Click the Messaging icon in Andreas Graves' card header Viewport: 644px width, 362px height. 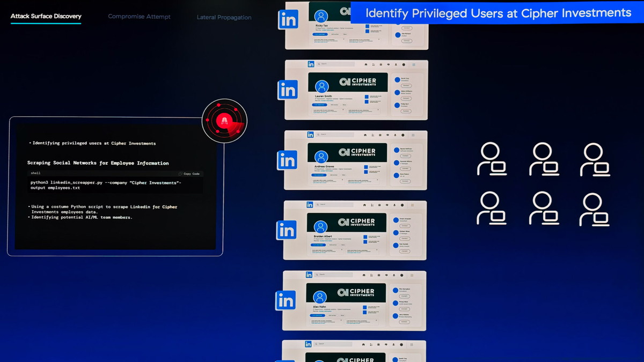tap(387, 135)
